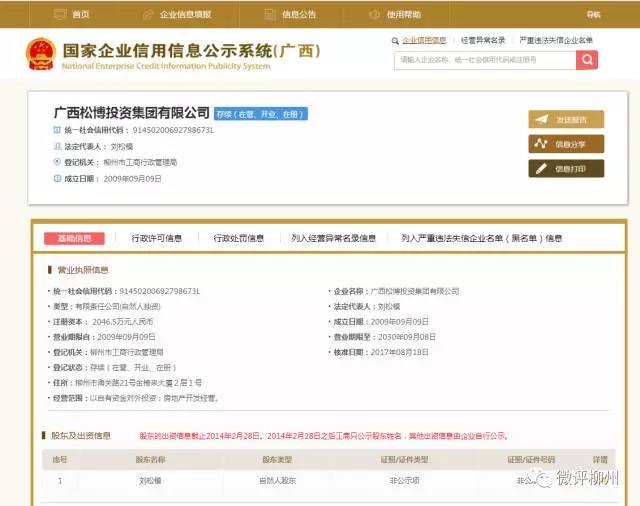Click the 信息分享 button
The width and height of the screenshot is (640, 506).
(x=566, y=144)
